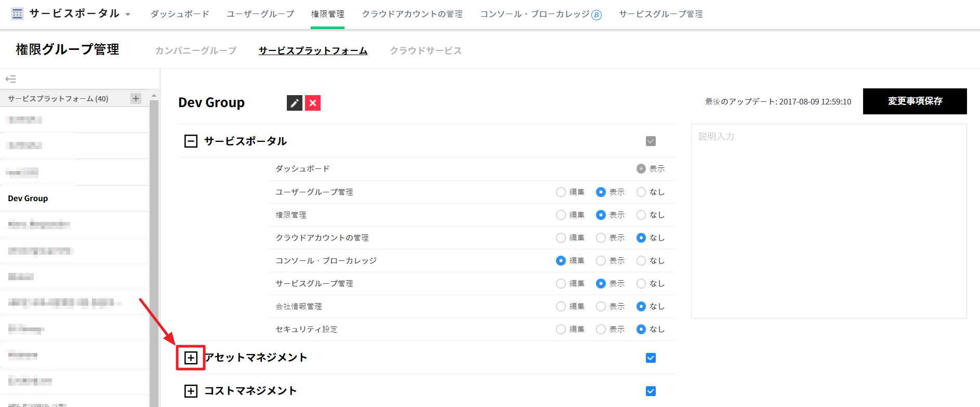980x407 pixels.
Task: Select なし for 権限管理
Action: (x=641, y=215)
